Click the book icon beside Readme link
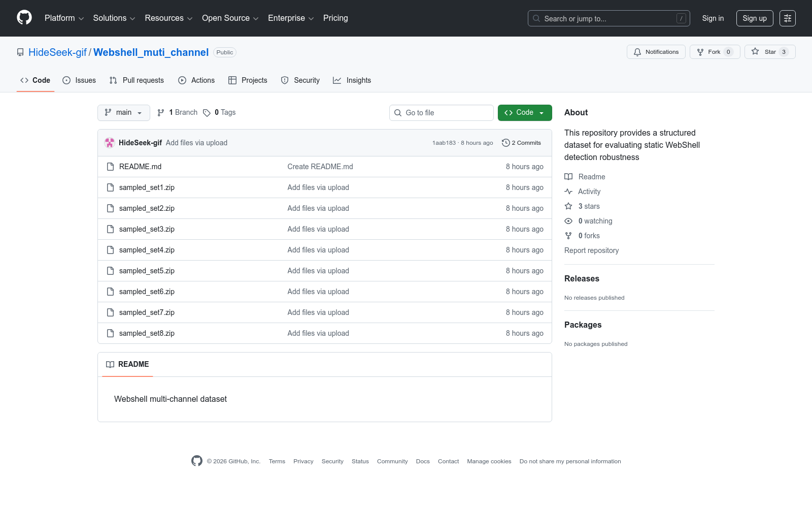 point(568,177)
